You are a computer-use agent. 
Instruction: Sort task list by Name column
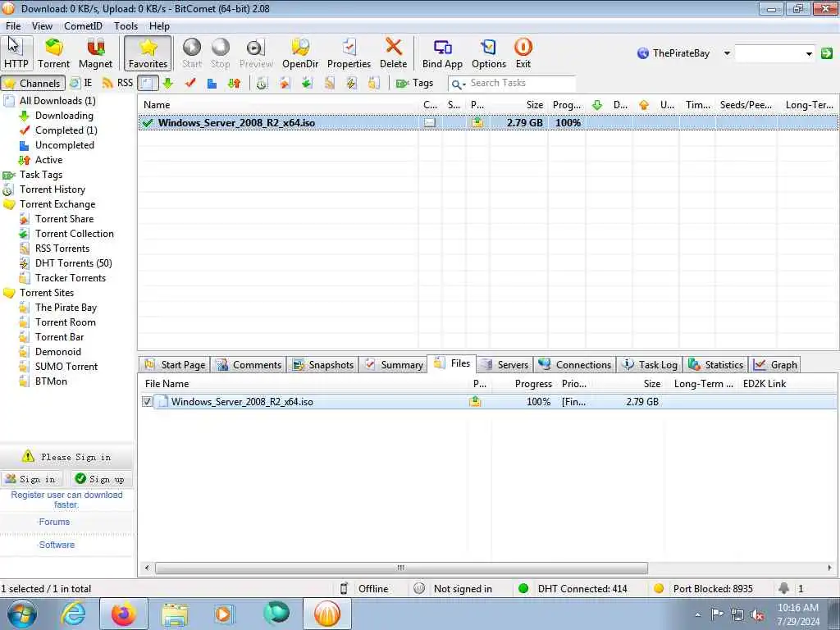[x=278, y=105]
